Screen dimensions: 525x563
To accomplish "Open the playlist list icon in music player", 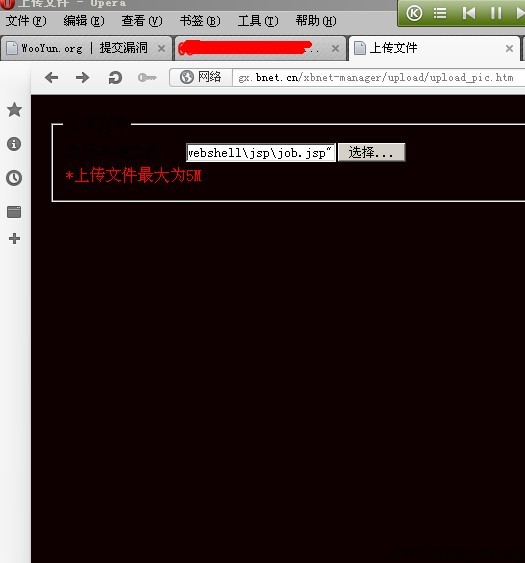I will 440,13.
